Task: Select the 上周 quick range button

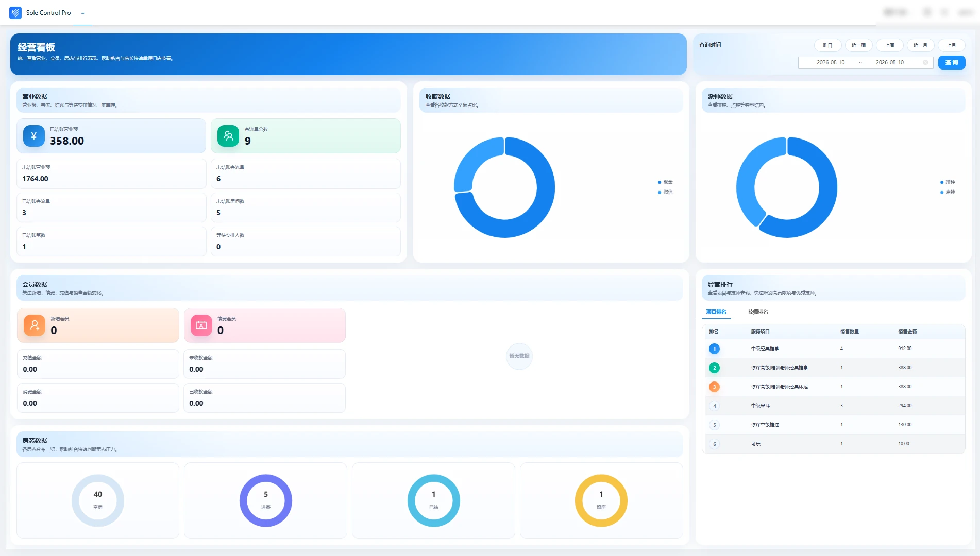Action: click(889, 45)
